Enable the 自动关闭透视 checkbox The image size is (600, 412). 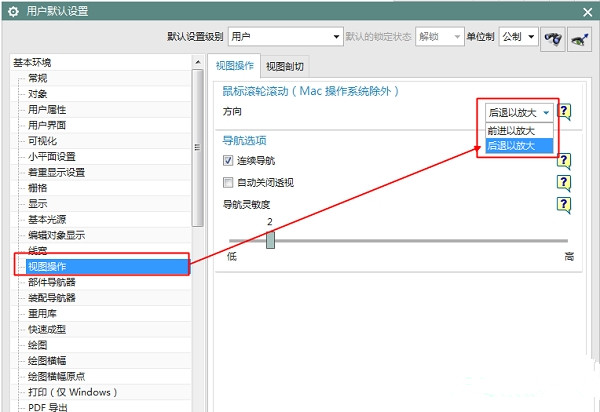[228, 182]
